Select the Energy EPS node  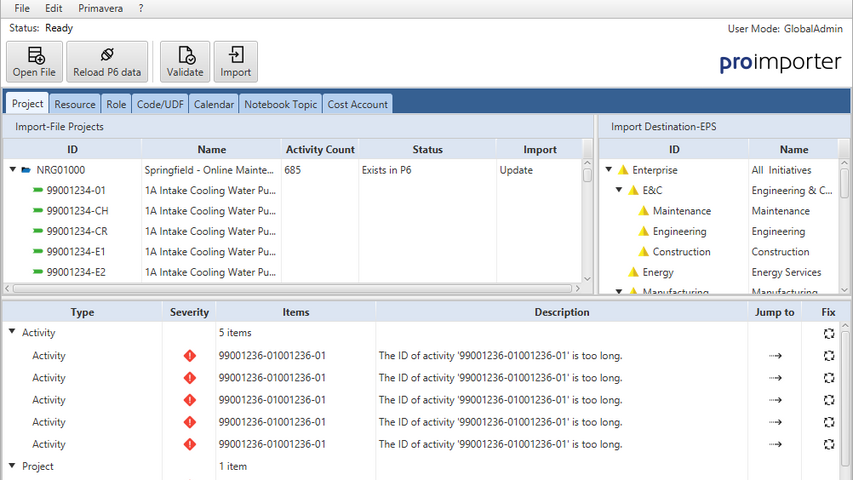point(657,272)
